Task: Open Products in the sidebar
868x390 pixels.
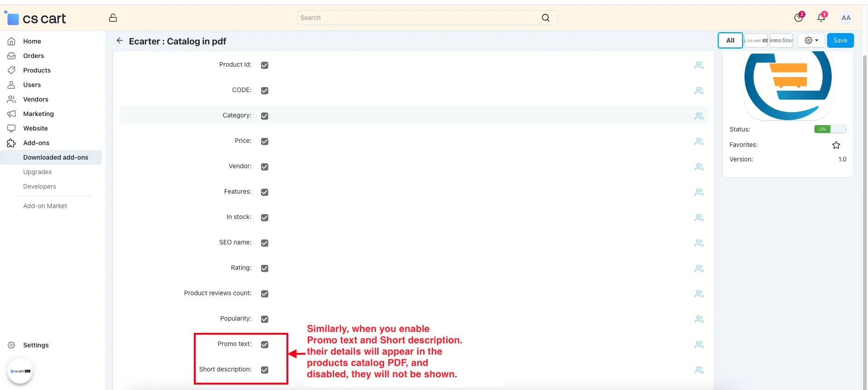Action: click(37, 70)
